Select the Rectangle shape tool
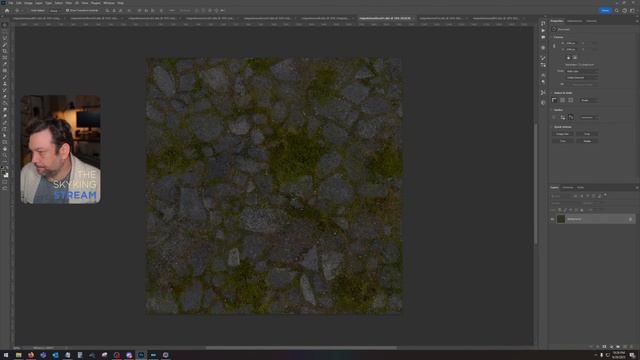Viewport: 640px width, 360px height. [x=5, y=142]
